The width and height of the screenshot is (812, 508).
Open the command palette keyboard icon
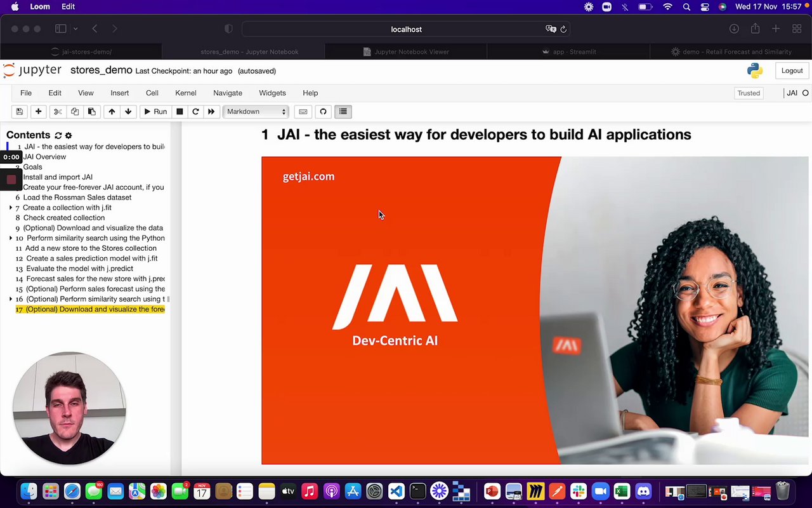pos(303,112)
